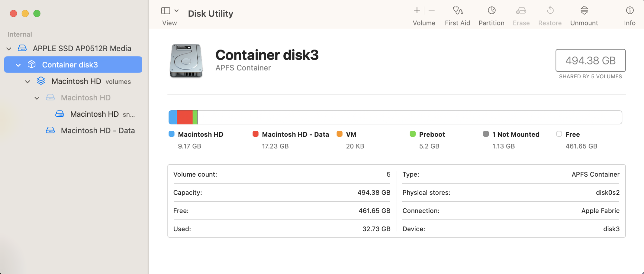Click gray Not Mounted legend swatch
Image resolution: width=644 pixels, height=274 pixels.
point(486,134)
